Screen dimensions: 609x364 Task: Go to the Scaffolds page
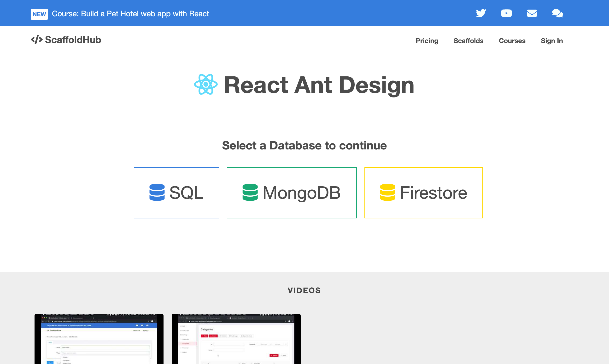(x=468, y=41)
